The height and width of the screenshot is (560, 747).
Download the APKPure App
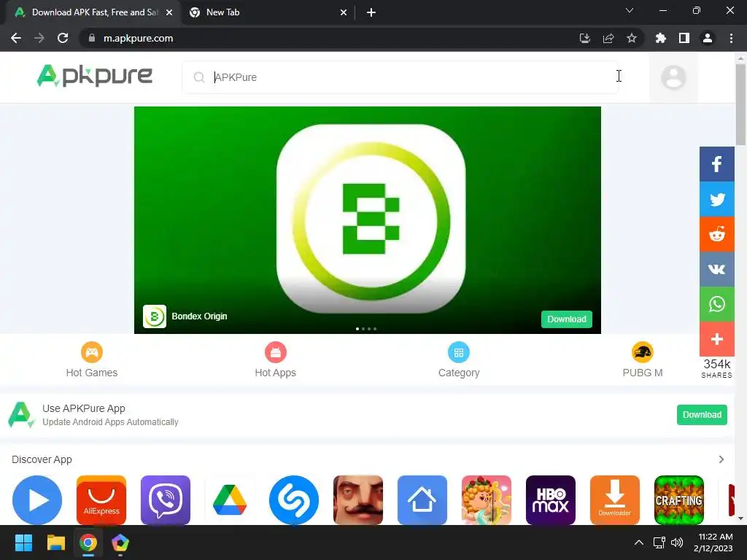click(x=702, y=415)
